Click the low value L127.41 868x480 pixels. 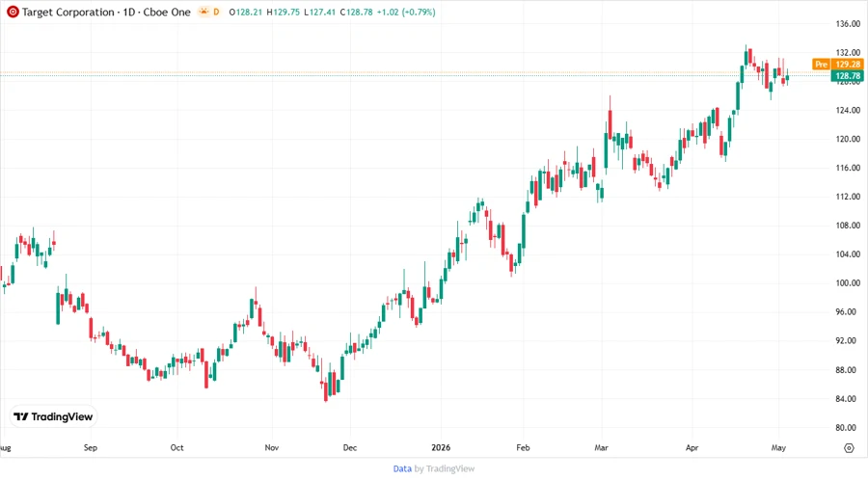click(x=319, y=13)
